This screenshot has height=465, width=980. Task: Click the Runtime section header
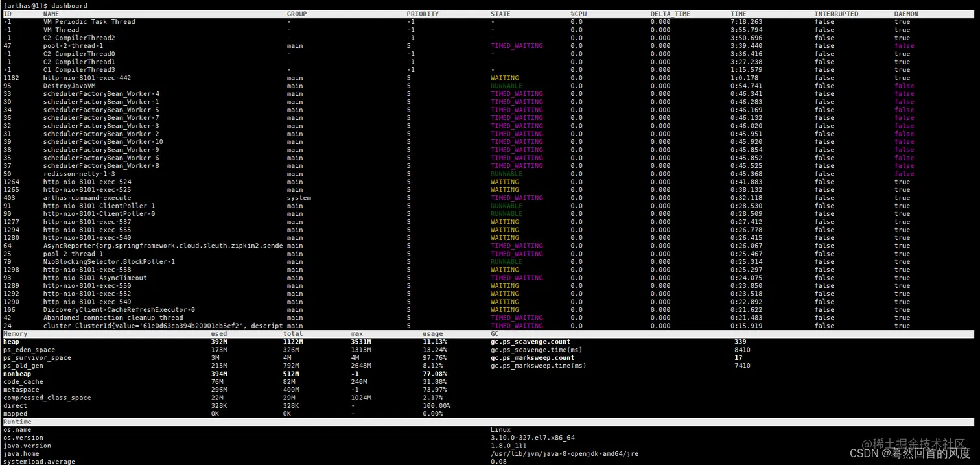coord(17,422)
